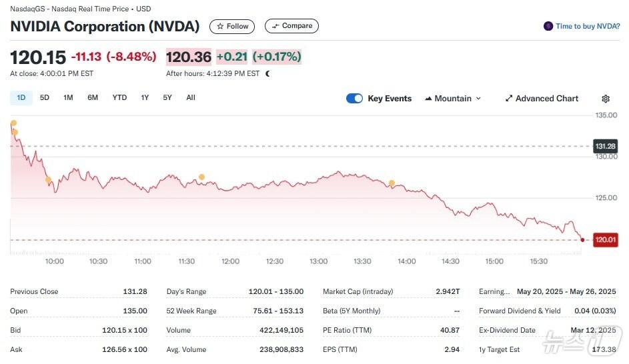Click the 131.28 previous close price label
The width and height of the screenshot is (629, 364).
[605, 146]
